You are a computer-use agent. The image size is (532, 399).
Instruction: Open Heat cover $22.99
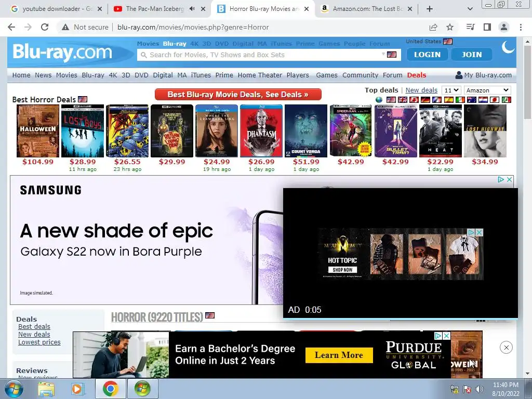pyautogui.click(x=441, y=131)
